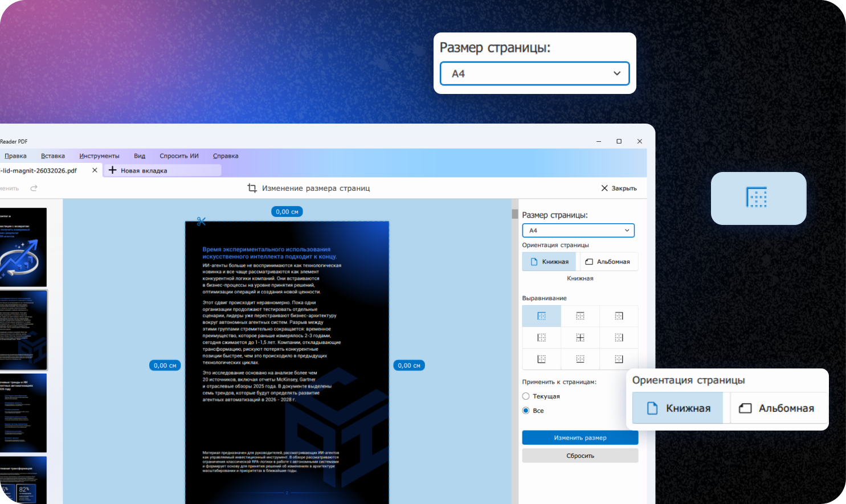The width and height of the screenshot is (846, 504).
Task: Open the Правка menu
Action: pos(15,156)
